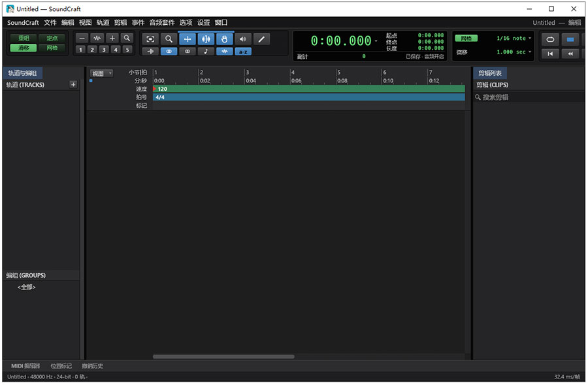
Task: Open the 设置 menu
Action: click(x=204, y=22)
